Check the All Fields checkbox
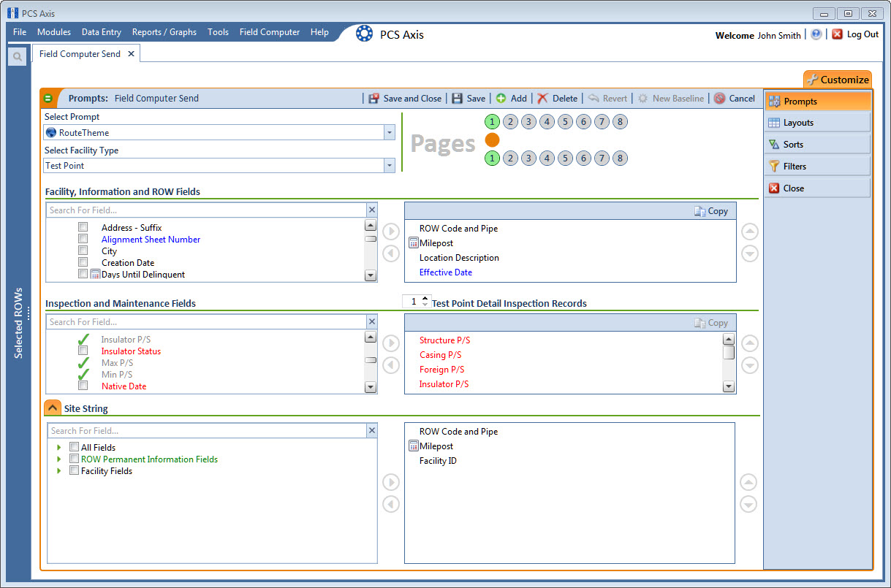891x588 pixels. 74,447
